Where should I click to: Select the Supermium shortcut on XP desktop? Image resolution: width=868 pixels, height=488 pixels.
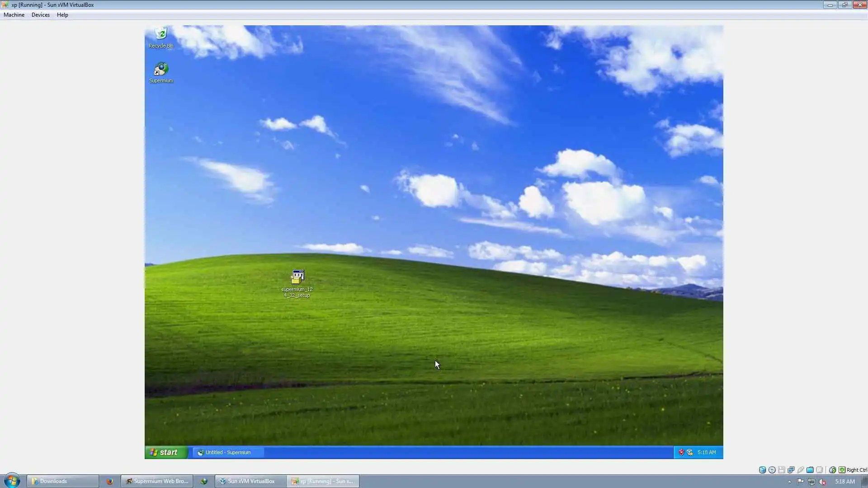161,72
